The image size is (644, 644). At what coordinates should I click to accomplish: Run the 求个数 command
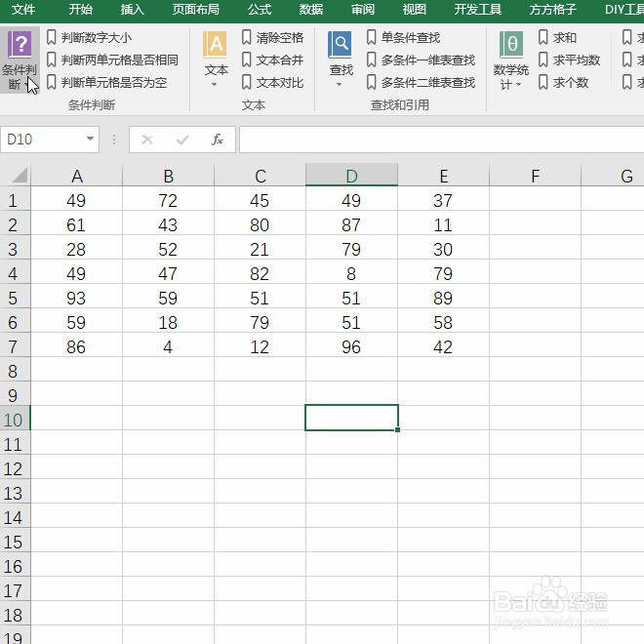571,83
